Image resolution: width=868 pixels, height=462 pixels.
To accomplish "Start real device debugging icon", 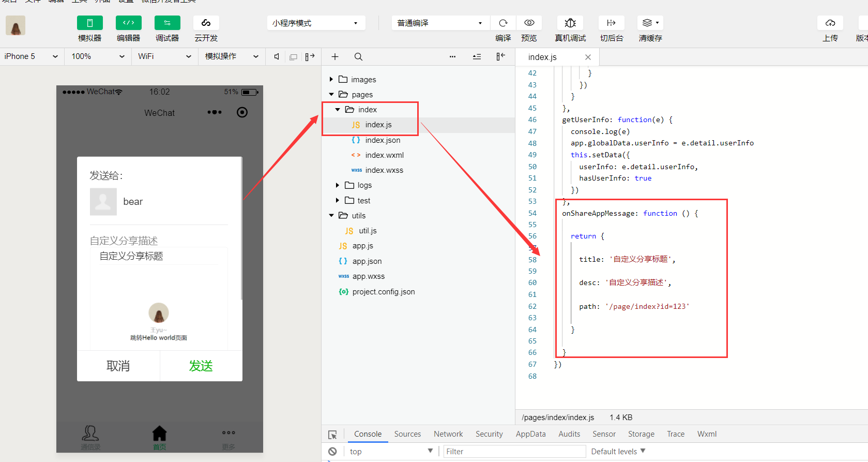I will pyautogui.click(x=570, y=23).
